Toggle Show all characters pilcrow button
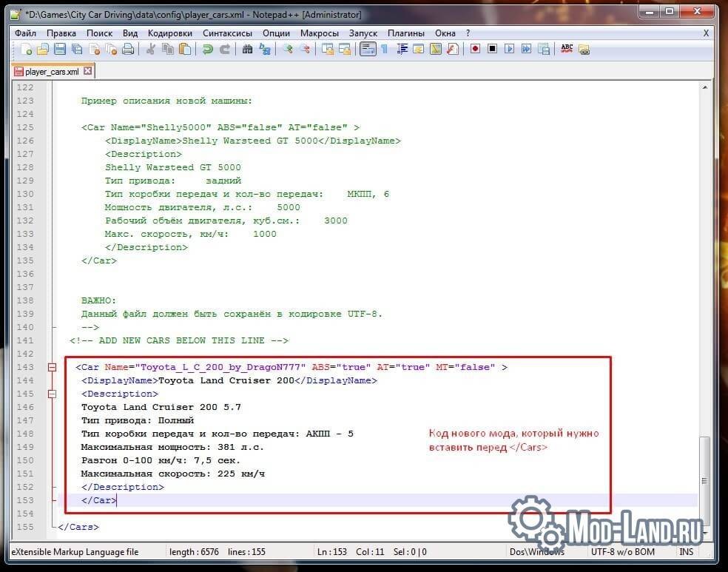The height and width of the screenshot is (572, 728). coord(385,49)
